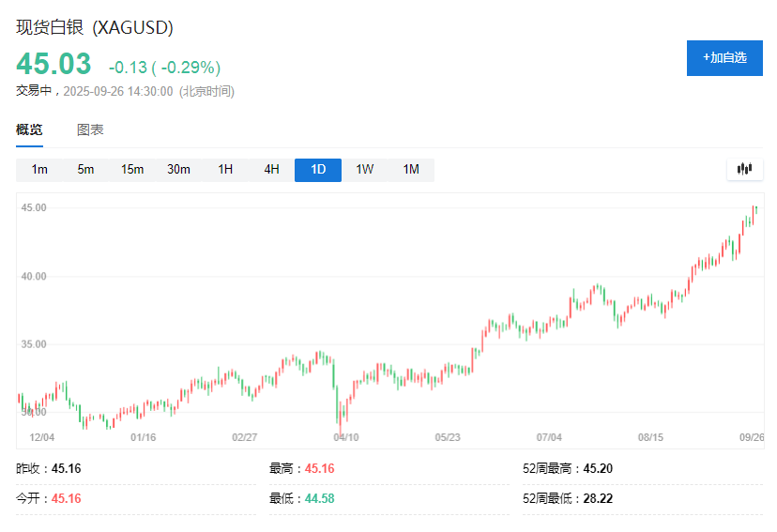Open the 图表 tab
This screenshot has width=777, height=532.
click(90, 130)
